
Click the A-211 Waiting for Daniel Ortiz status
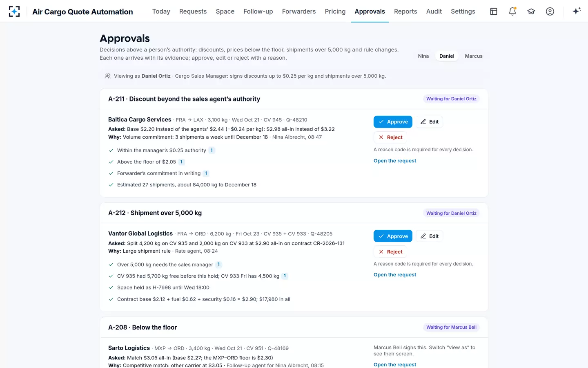(x=451, y=99)
